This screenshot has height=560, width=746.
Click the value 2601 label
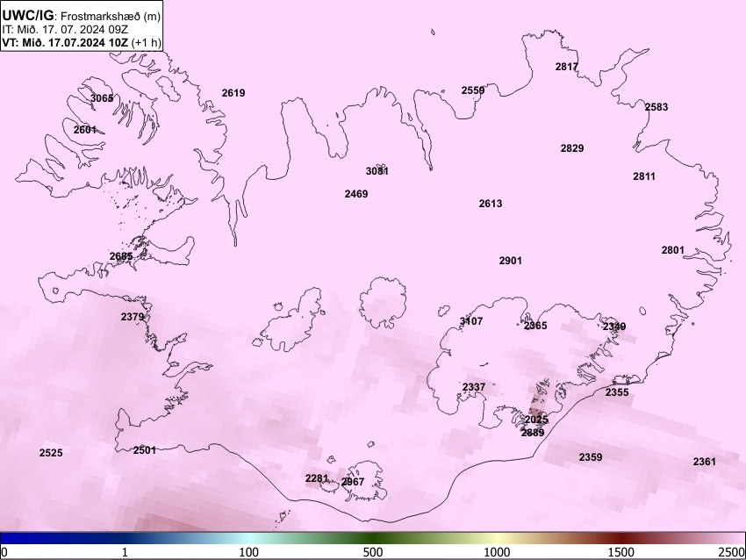tap(84, 129)
